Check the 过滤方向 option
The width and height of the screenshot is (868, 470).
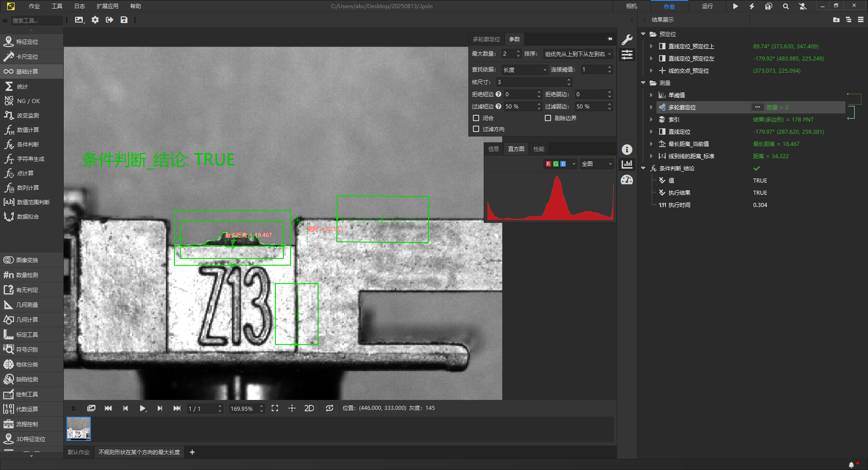point(476,129)
